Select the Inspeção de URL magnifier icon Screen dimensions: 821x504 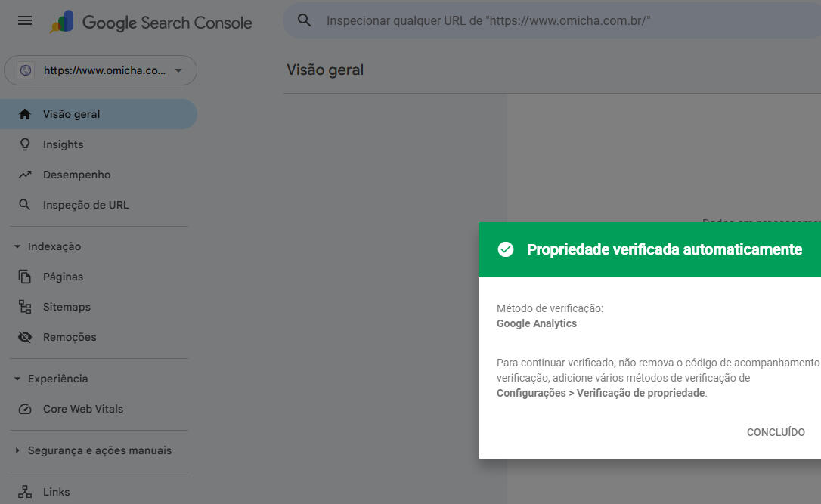[x=26, y=205]
